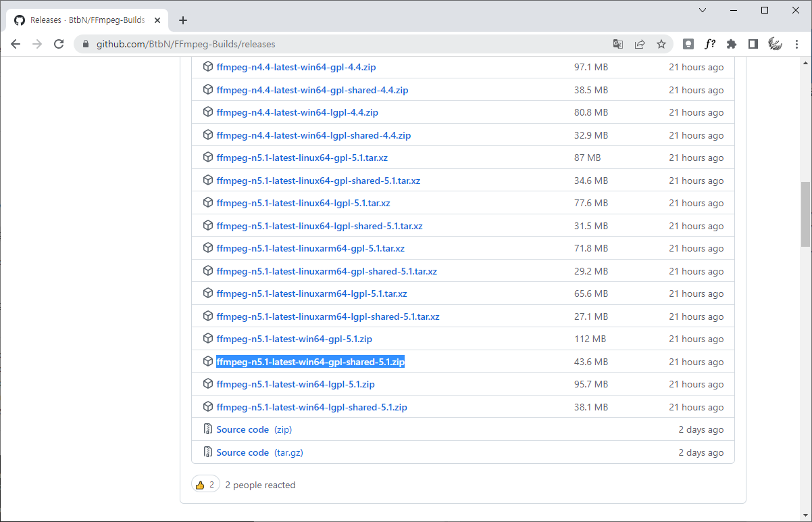812x522 pixels.
Task: Click the 97.1 MB size cell
Action: (x=591, y=67)
